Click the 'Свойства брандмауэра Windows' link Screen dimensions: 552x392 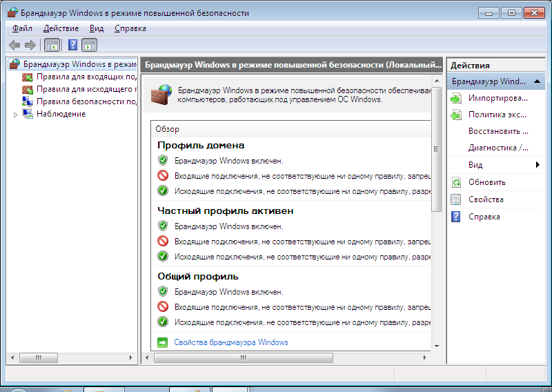pyautogui.click(x=230, y=342)
